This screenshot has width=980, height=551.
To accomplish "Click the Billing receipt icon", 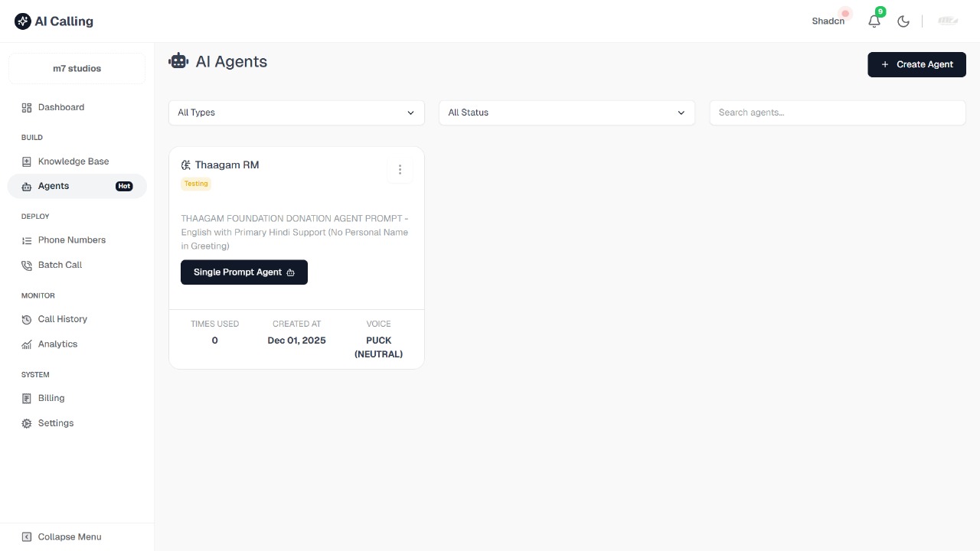I will (x=26, y=398).
